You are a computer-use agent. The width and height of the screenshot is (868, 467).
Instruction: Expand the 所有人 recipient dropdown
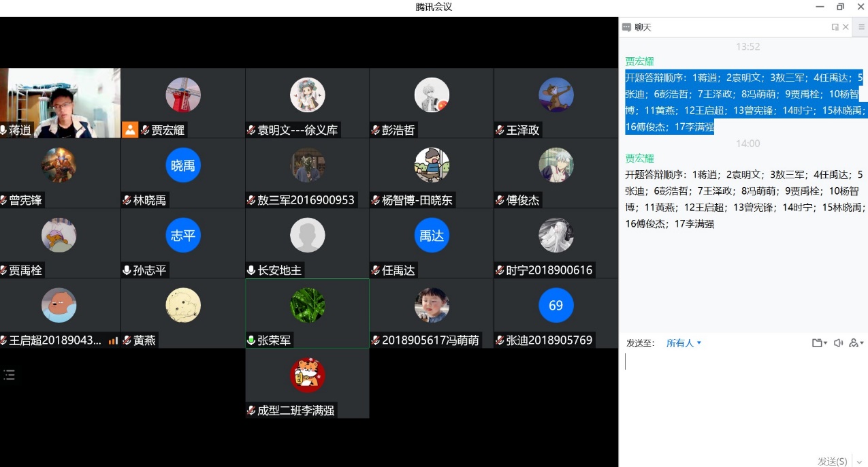684,343
